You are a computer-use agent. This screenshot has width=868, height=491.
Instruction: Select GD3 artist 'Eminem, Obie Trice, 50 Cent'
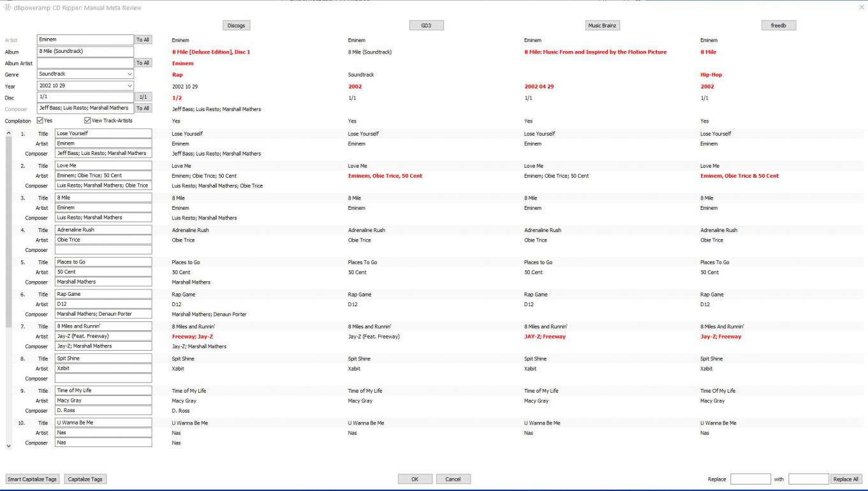[x=385, y=175]
